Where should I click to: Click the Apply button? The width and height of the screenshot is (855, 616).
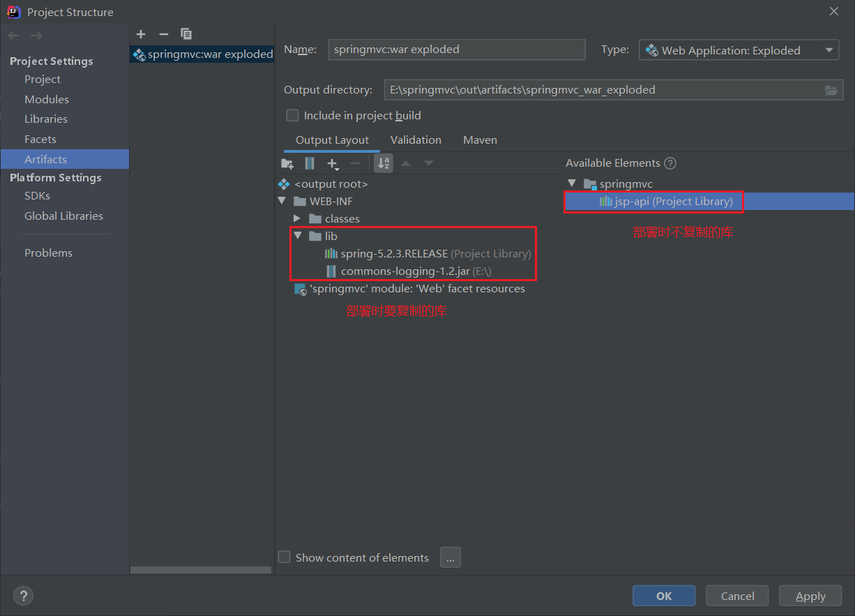(x=810, y=596)
